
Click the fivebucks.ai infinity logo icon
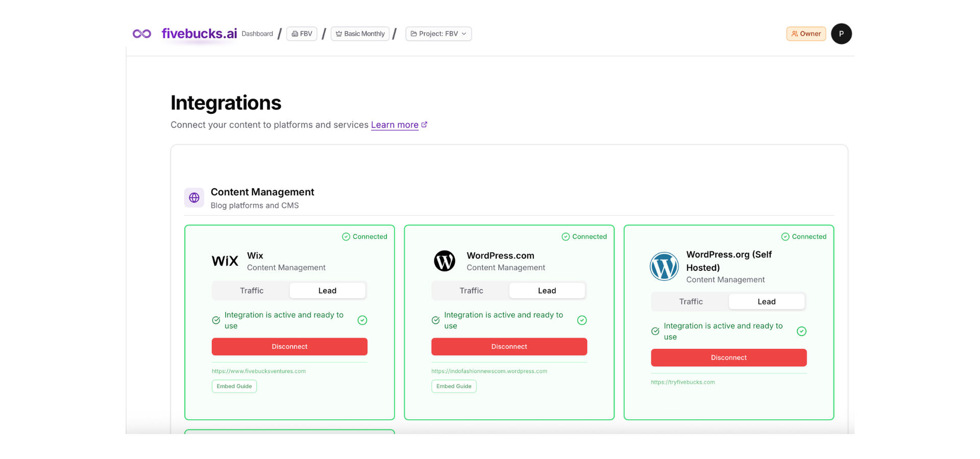[142, 34]
